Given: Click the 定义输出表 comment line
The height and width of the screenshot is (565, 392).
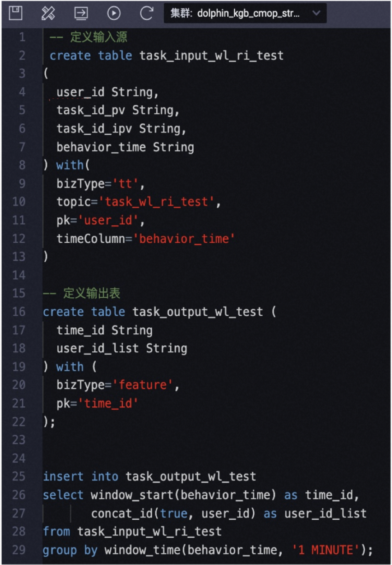Looking at the screenshot, I should coord(91,293).
